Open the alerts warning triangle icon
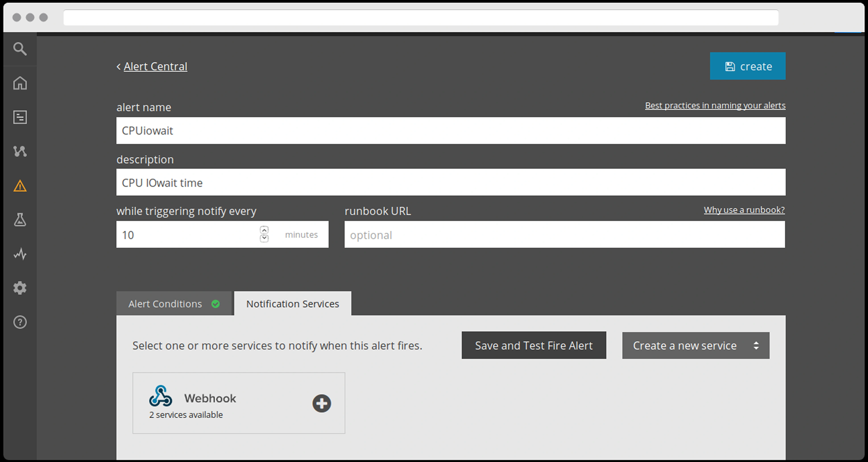 [20, 186]
